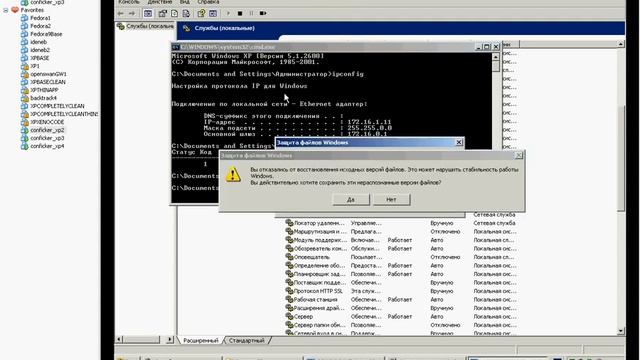Click the Службы (локальные) header icon
Image resolution: width=640 pixels, height=360 pixels.
(x=187, y=28)
